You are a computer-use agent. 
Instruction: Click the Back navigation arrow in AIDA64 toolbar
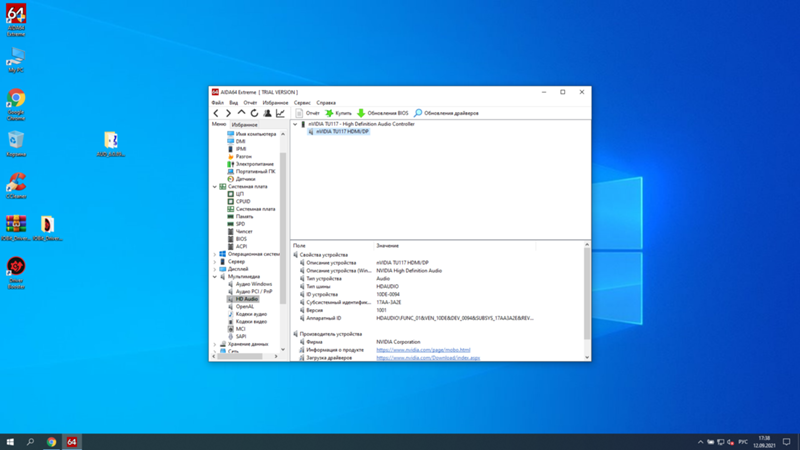tap(216, 113)
